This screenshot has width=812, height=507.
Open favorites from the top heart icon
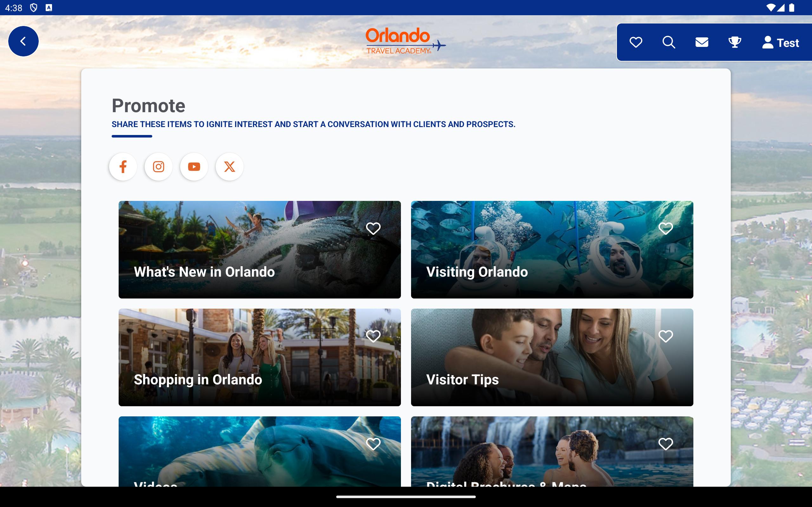click(x=636, y=42)
